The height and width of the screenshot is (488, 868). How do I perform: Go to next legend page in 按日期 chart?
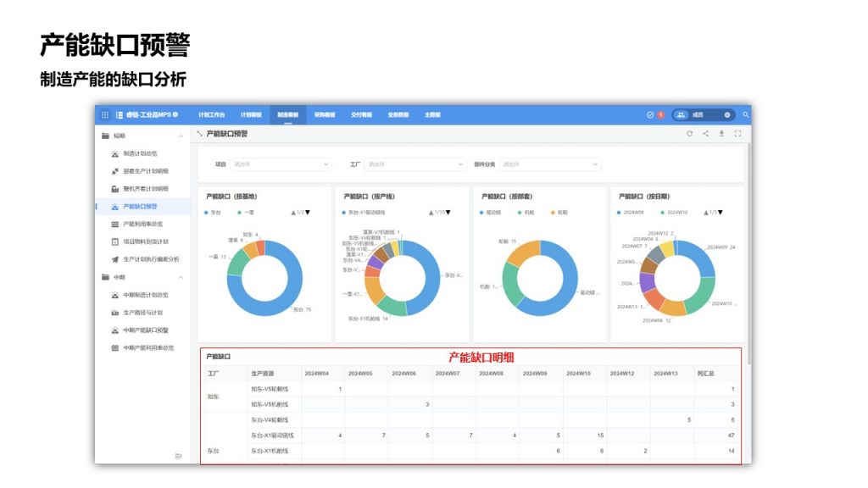(x=721, y=213)
